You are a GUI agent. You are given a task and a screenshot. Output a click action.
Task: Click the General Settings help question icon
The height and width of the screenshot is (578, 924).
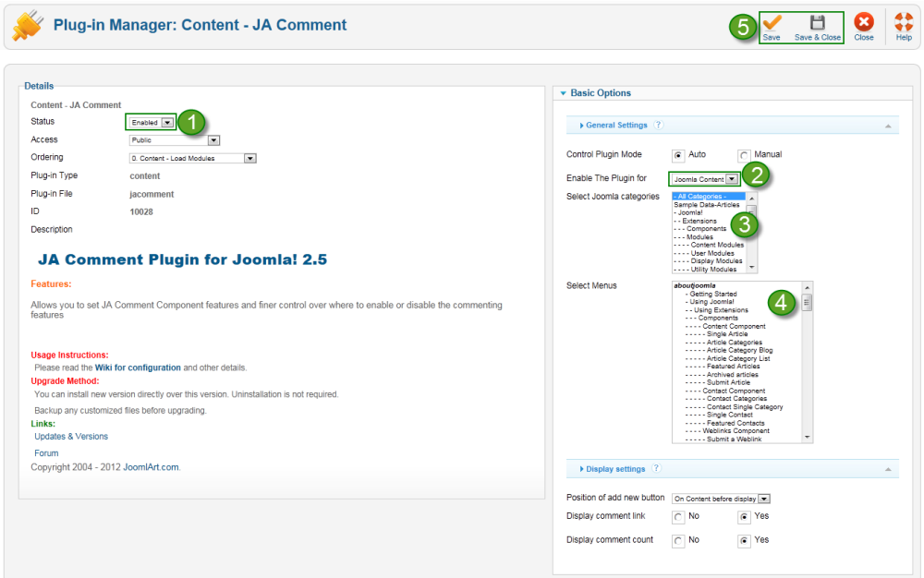click(658, 125)
